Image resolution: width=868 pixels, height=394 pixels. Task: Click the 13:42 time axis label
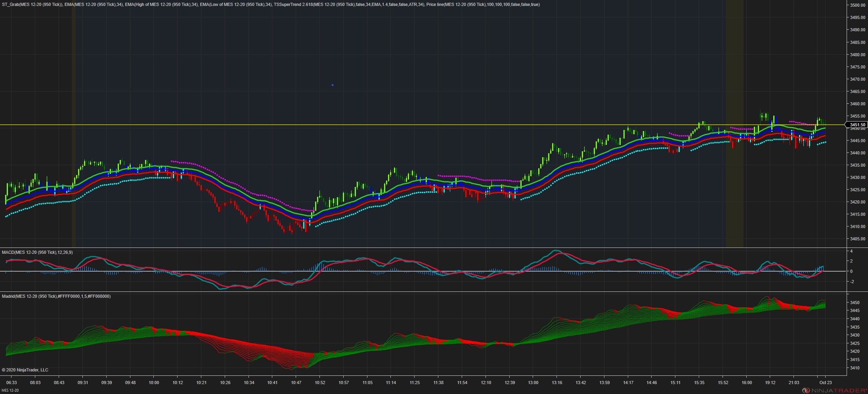[x=581, y=383]
